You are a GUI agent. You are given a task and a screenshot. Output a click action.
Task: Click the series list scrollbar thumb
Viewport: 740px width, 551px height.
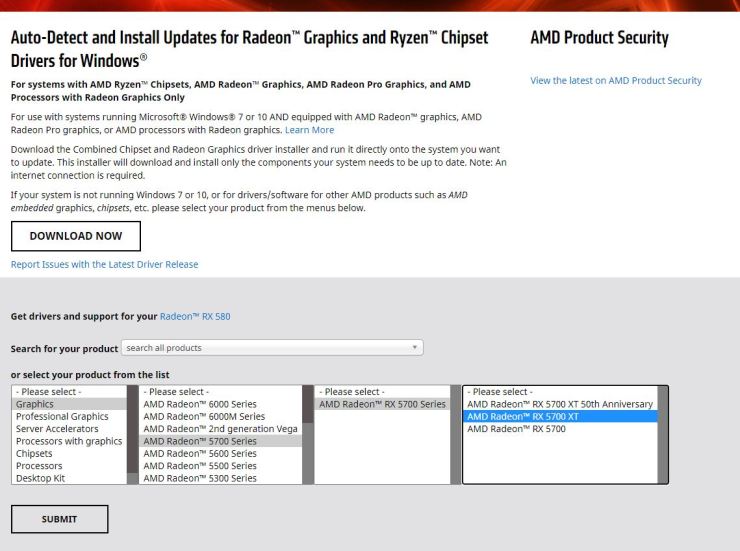[308, 404]
